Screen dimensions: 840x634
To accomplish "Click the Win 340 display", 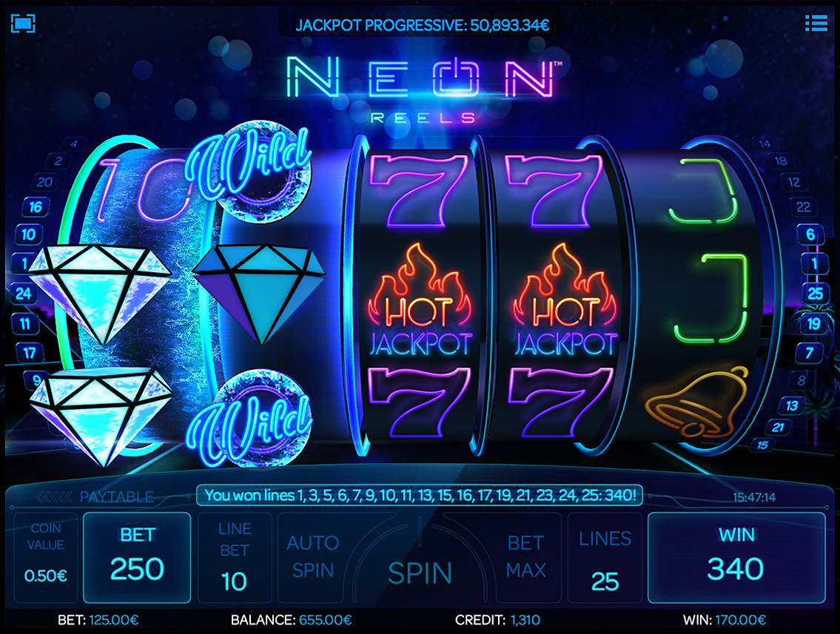I will pos(736,557).
